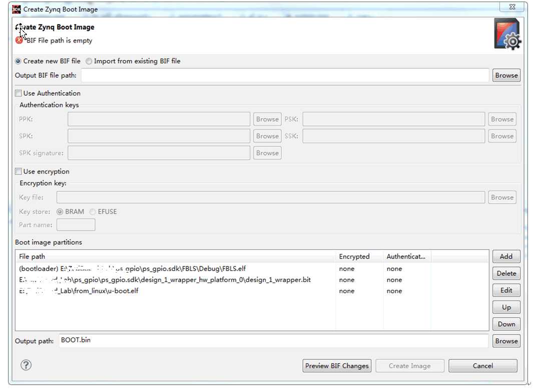This screenshot has width=541, height=392.
Task: Click the Authenticat... column header
Action: tap(407, 256)
